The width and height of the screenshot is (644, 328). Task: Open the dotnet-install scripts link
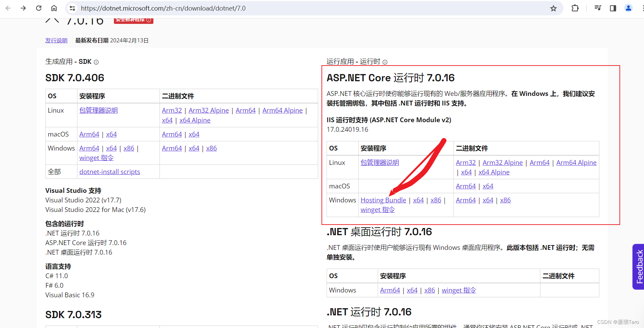[109, 172]
